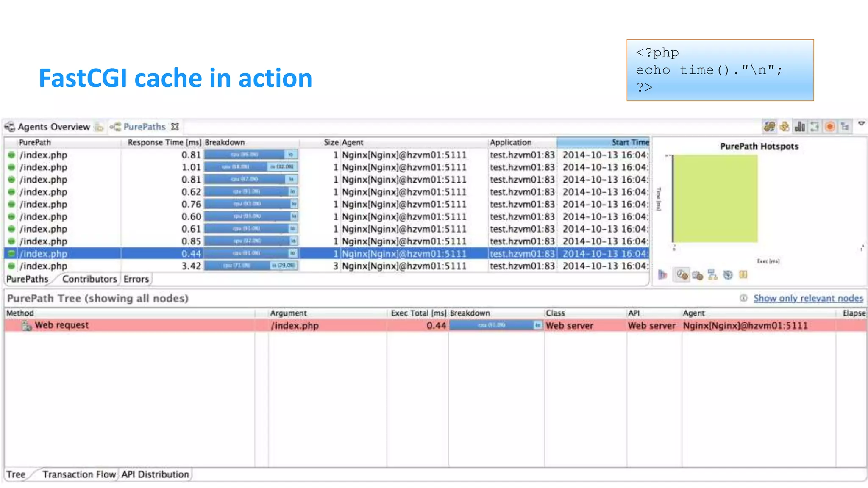This screenshot has height=488, width=868.
Task: Select the /index.php row with 0.61 ms
Action: pyautogui.click(x=326, y=229)
